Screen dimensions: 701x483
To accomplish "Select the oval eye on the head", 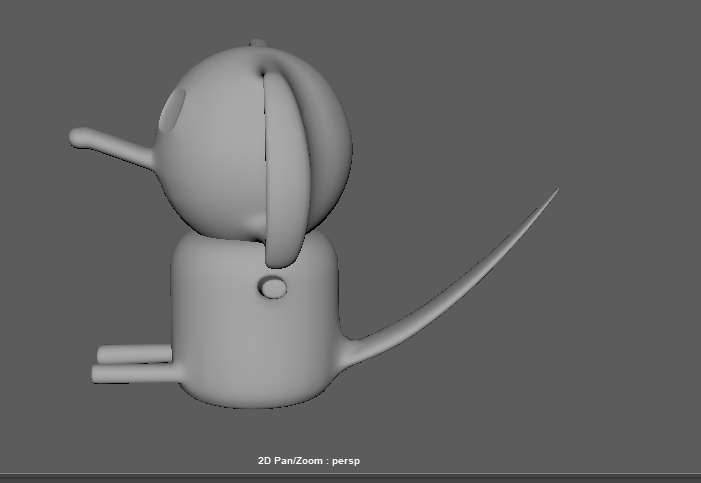I will (172, 110).
